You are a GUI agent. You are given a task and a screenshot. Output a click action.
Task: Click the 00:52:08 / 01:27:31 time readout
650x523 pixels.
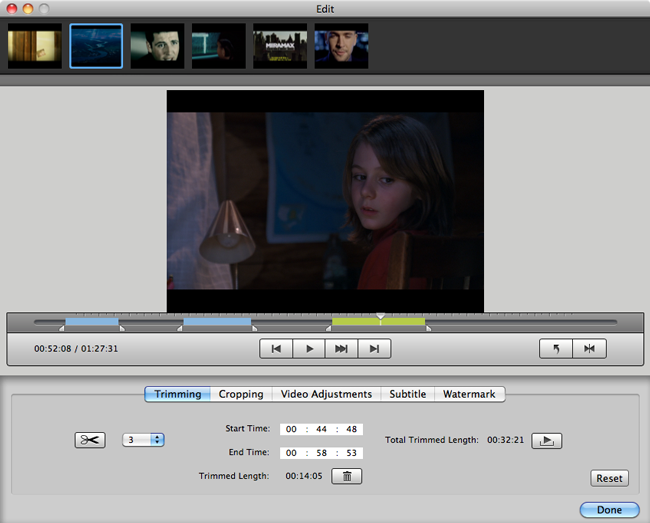(x=76, y=349)
